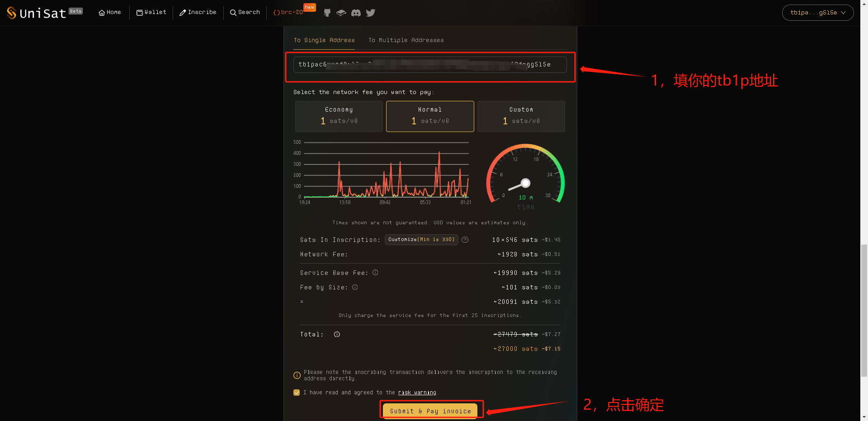Click the Service Base Fee info icon
The width and height of the screenshot is (868, 421).
(x=375, y=273)
